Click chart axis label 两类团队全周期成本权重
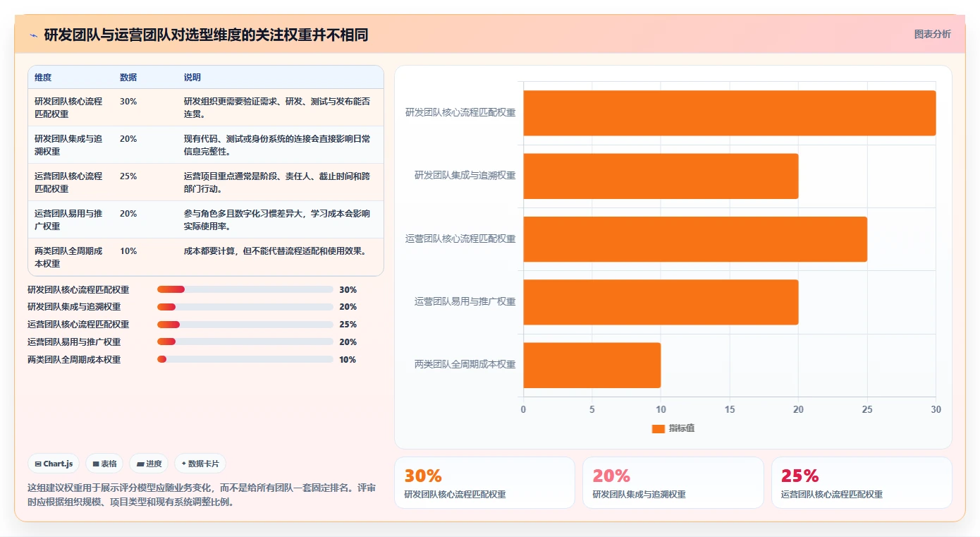This screenshot has height=537, width=980. click(465, 365)
